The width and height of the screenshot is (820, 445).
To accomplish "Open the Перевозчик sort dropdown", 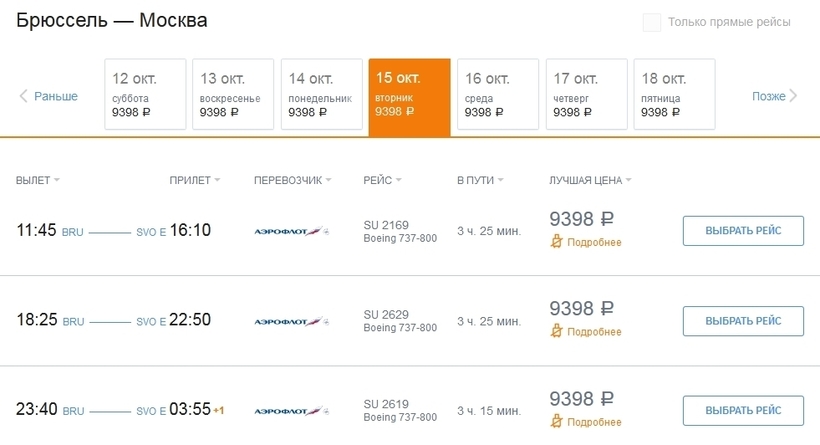I will click(293, 180).
